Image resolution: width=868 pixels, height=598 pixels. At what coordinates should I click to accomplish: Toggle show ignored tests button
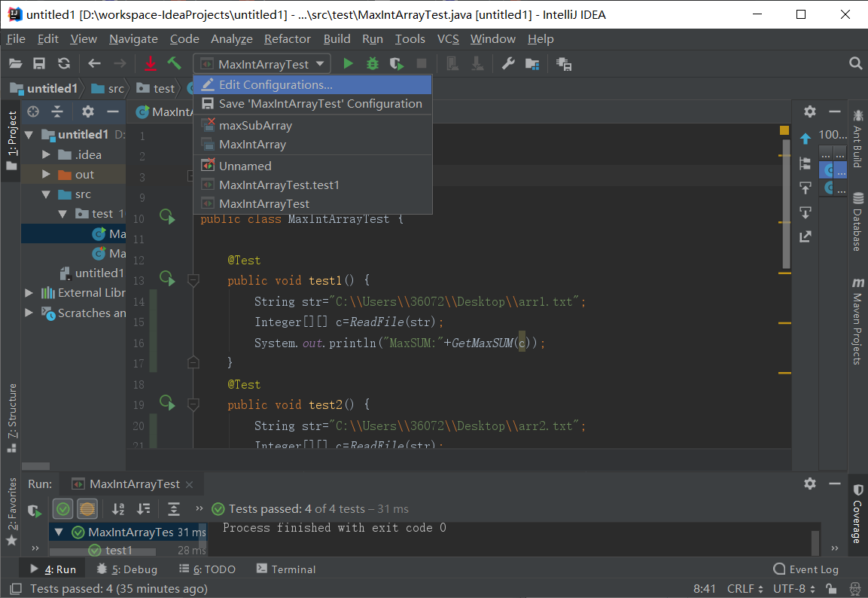pos(87,509)
